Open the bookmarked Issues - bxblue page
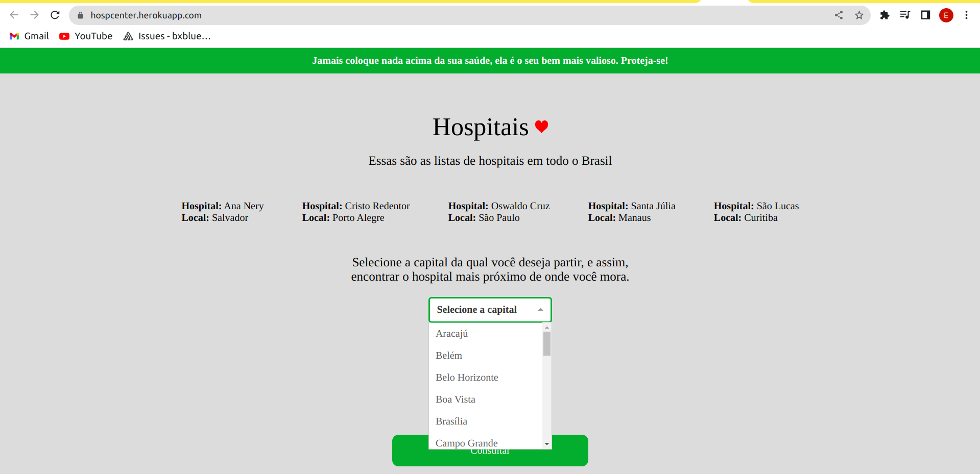Viewport: 980px width, 474px height. tap(166, 36)
